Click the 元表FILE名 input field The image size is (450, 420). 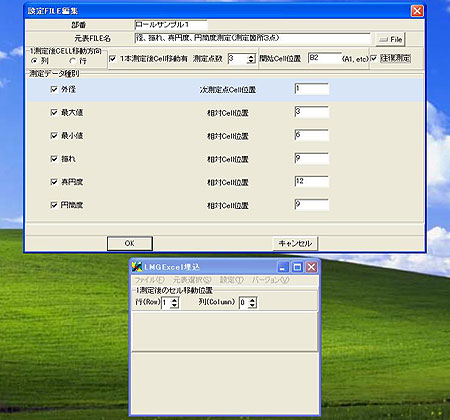(x=252, y=38)
